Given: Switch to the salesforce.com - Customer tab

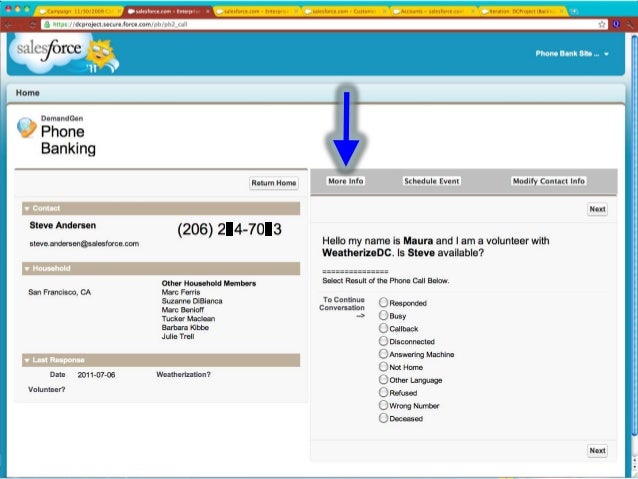Looking at the screenshot, I should coord(344,11).
